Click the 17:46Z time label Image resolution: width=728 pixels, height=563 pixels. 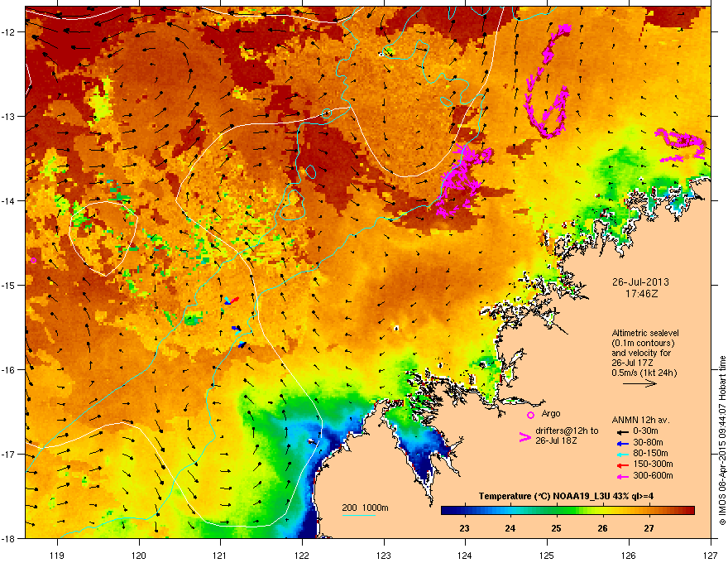tap(641, 294)
